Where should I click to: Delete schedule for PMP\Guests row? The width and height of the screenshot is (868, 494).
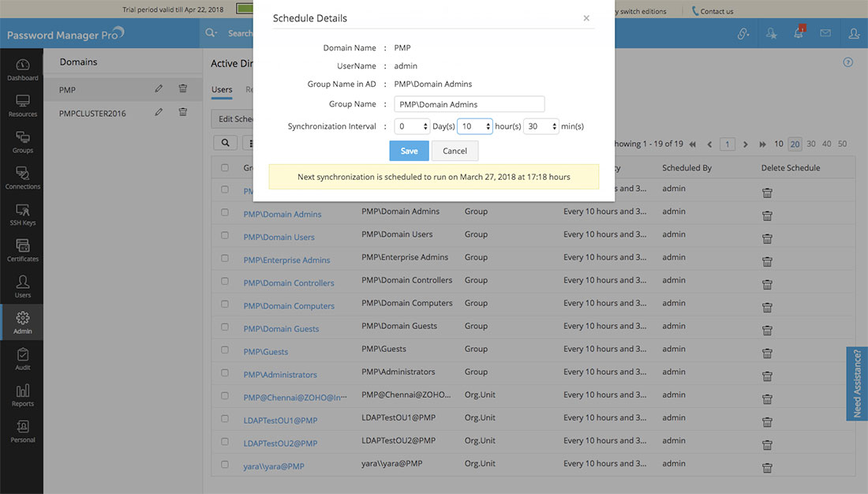(x=766, y=353)
